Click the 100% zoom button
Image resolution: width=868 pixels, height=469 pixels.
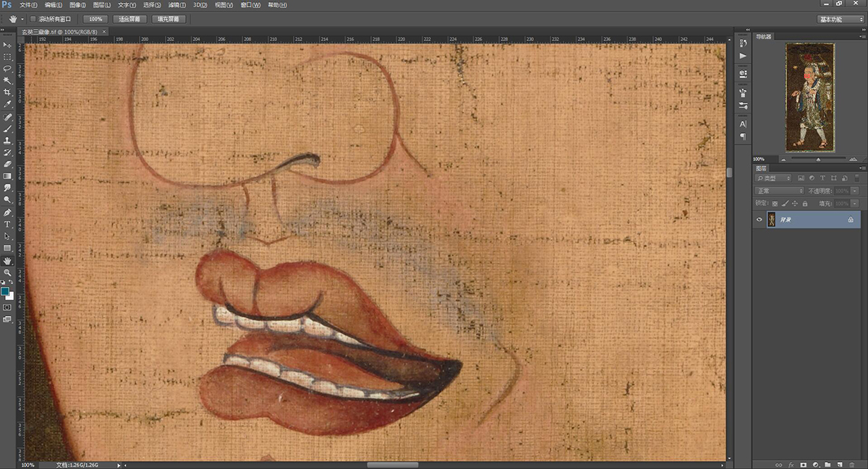point(95,19)
